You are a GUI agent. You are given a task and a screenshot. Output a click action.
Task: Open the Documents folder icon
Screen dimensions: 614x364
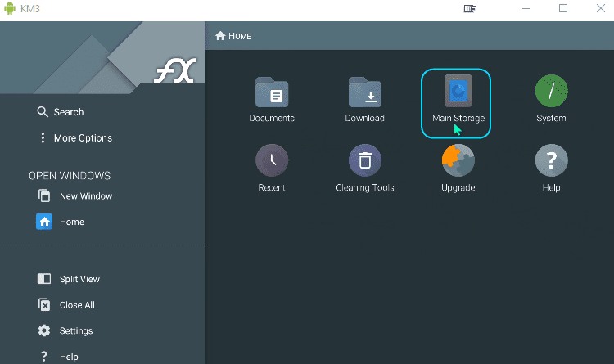coord(272,92)
